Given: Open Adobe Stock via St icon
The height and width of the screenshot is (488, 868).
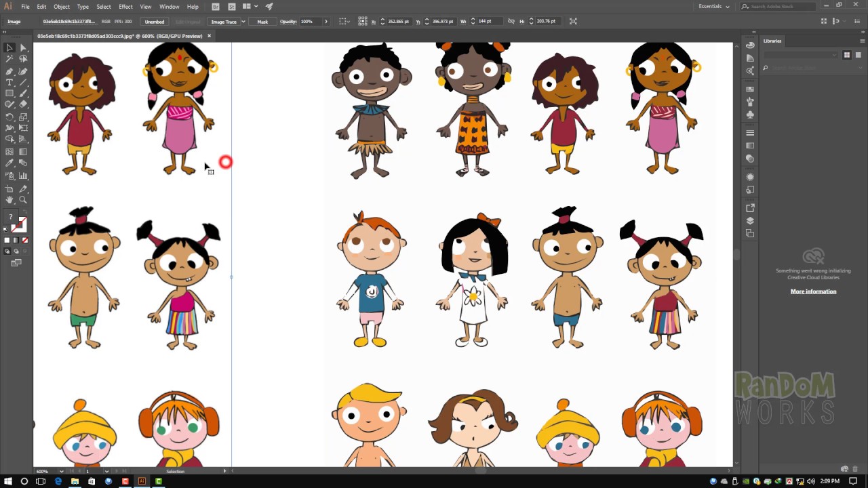Looking at the screenshot, I should click(x=231, y=7).
